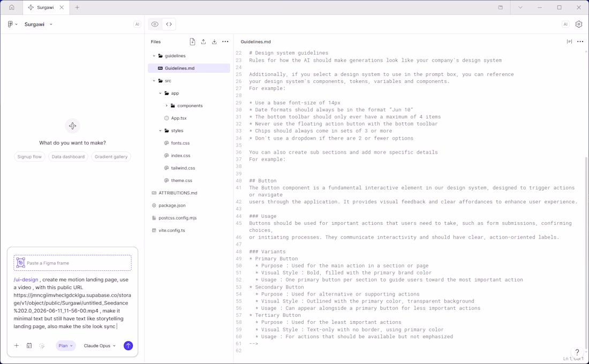The image size is (589, 364).
Task: Open tailwind.css file
Action: (x=183, y=168)
